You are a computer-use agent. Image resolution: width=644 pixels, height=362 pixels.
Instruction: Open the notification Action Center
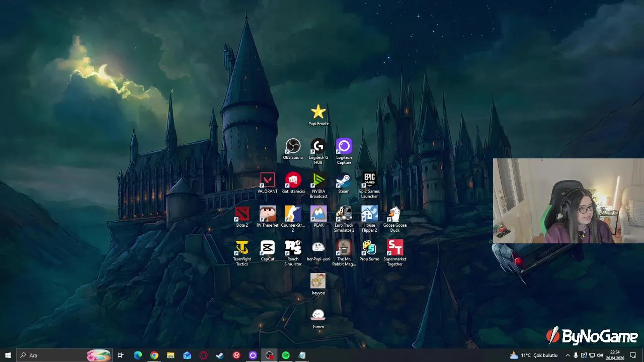point(633,355)
